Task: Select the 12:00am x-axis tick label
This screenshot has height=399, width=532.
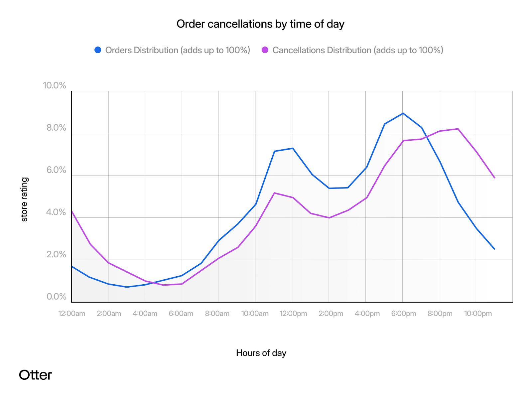Action: point(72,314)
